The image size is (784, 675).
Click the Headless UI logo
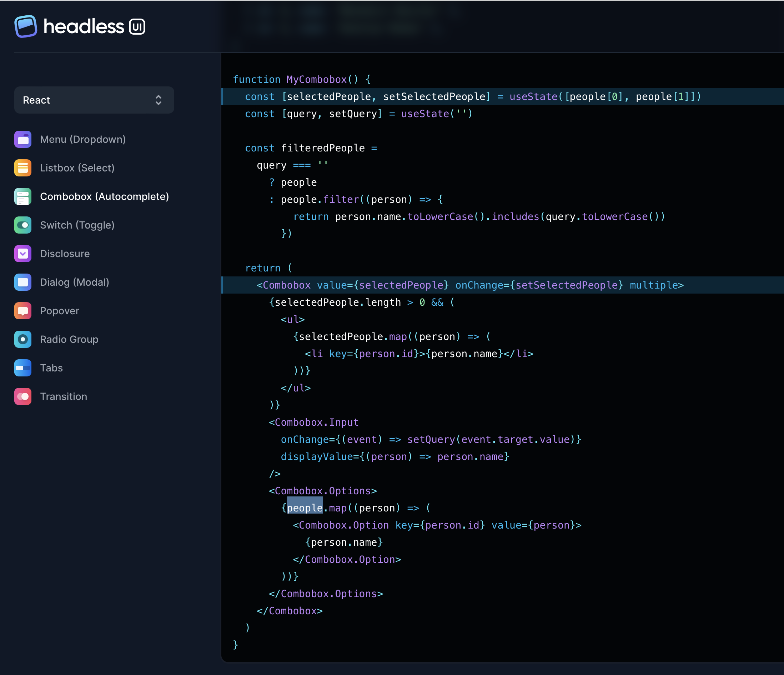coord(80,26)
